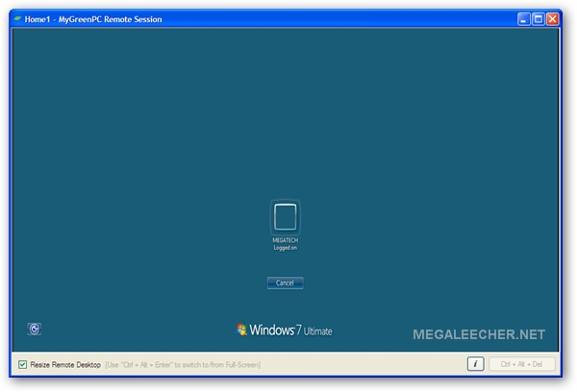Click the MEGATECH username label
The image size is (577, 392).
[286, 240]
